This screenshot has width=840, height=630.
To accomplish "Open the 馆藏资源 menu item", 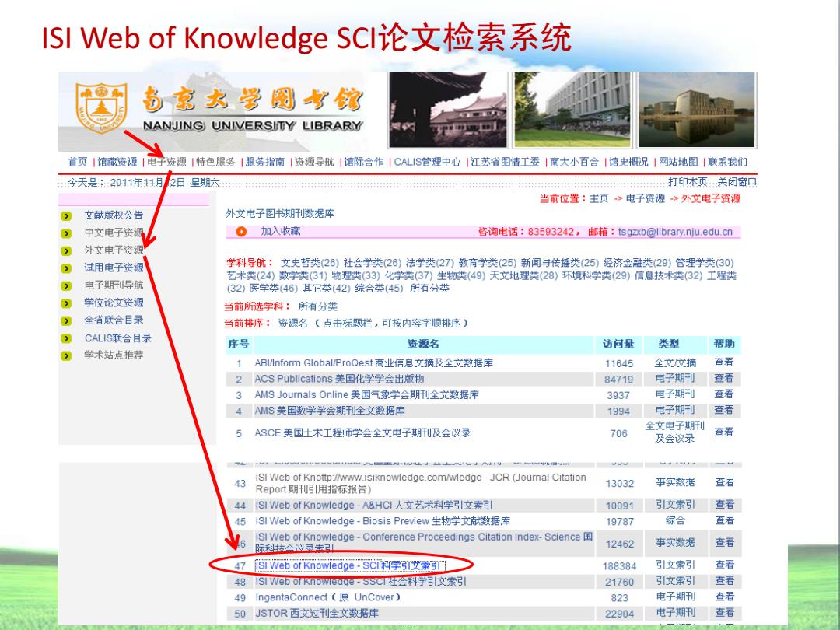I will coord(117,162).
